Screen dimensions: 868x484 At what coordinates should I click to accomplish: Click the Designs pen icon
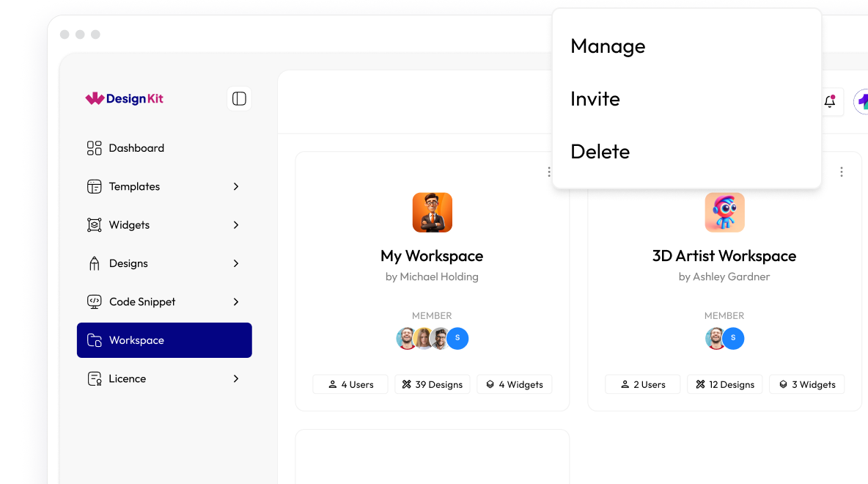pos(94,263)
